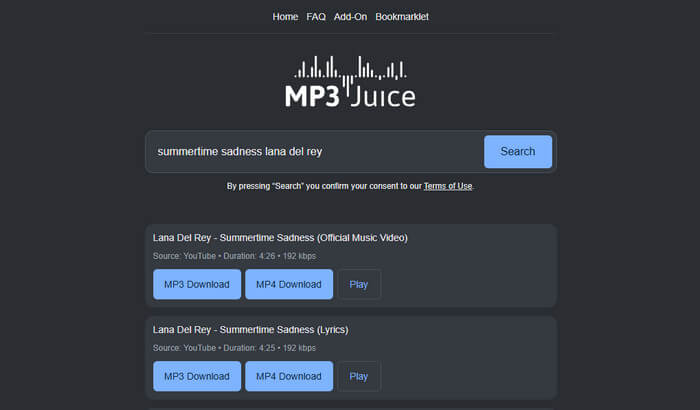Go to the Add-On page
Image resolution: width=700 pixels, height=410 pixels.
(350, 17)
